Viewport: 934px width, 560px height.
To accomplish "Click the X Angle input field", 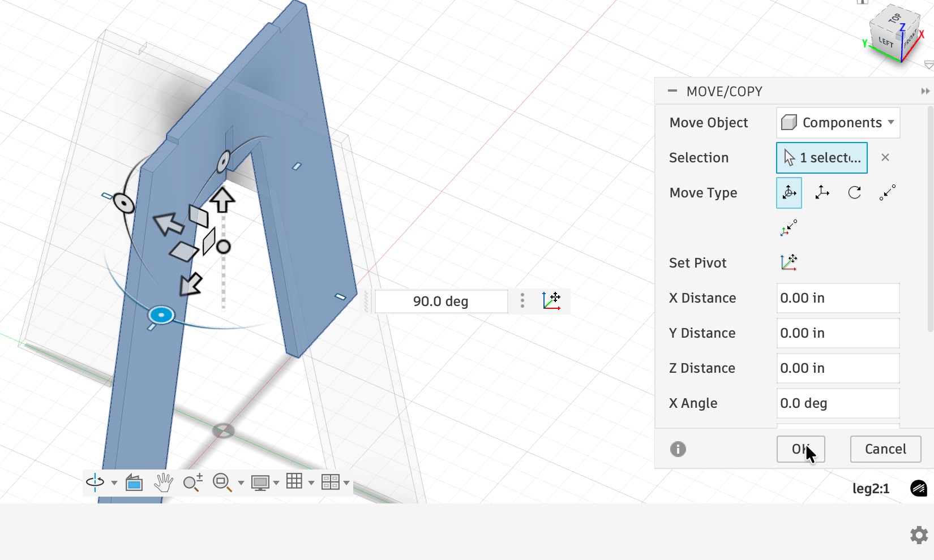I will [838, 403].
